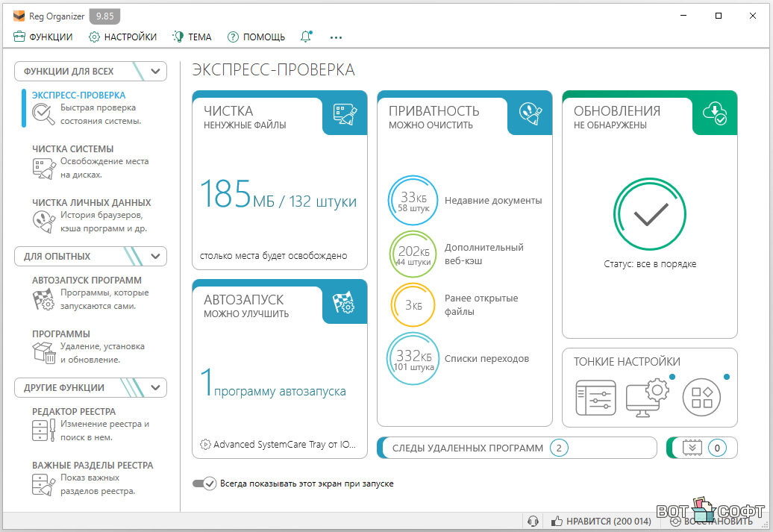Image resolution: width=773 pixels, height=532 pixels.
Task: Open the three-dot more options menu
Action: click(x=336, y=37)
